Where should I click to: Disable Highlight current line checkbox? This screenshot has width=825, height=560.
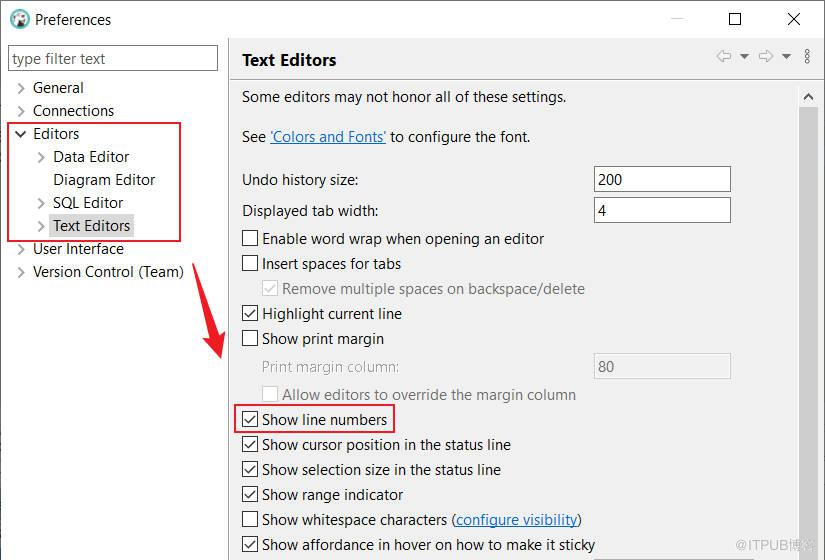(x=250, y=314)
